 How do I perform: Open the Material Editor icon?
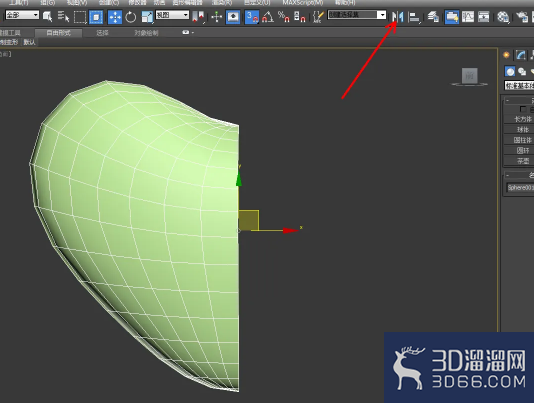point(503,17)
